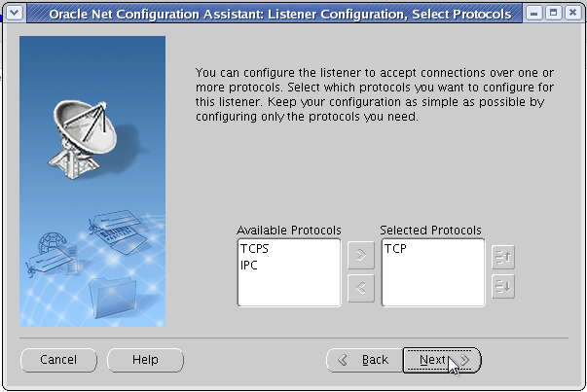Viewport: 587px width, 392px height.
Task: Click the promote (move up) protocol icon
Action: coord(502,258)
